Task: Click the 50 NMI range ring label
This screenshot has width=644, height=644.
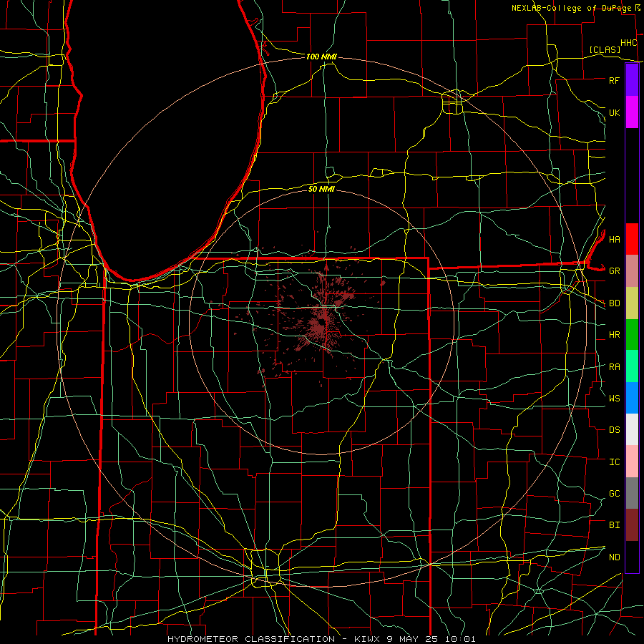Action: point(321,189)
